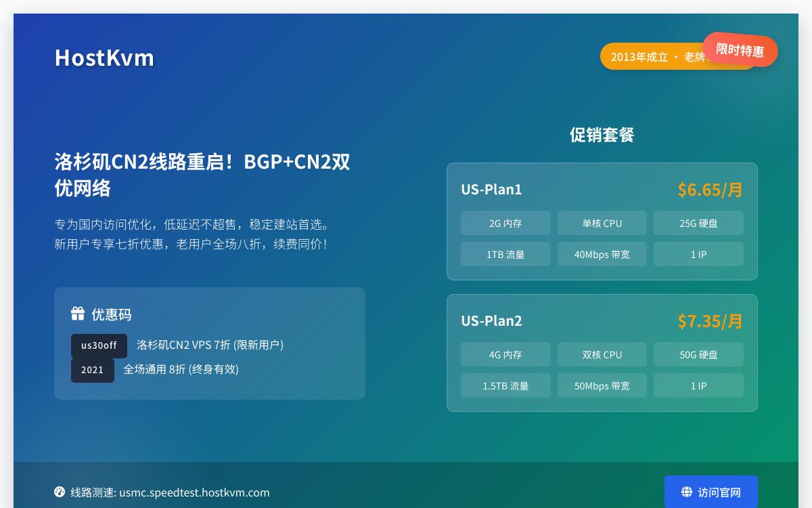Click the 1.5TB 流量 spec tag
This screenshot has width=812, height=508.
[505, 385]
